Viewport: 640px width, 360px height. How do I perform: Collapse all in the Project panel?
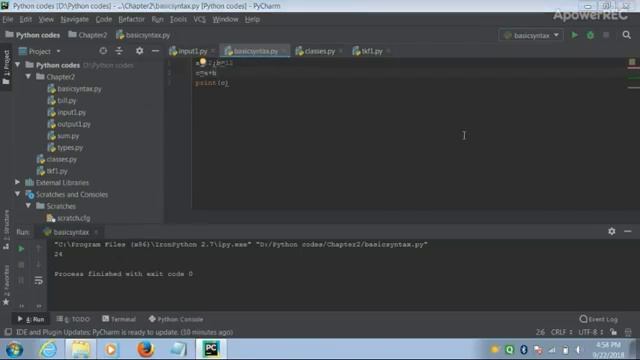[119, 51]
